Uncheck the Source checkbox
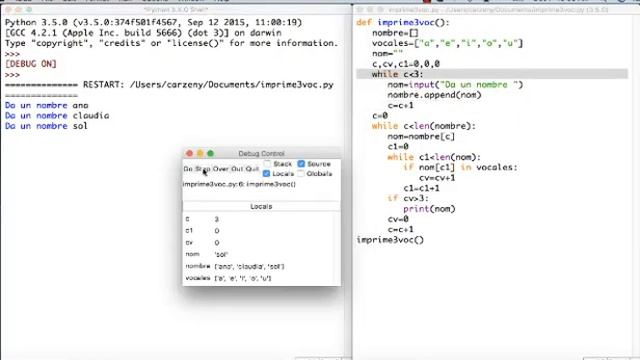Image resolution: width=640 pixels, height=360 pixels. (301, 164)
